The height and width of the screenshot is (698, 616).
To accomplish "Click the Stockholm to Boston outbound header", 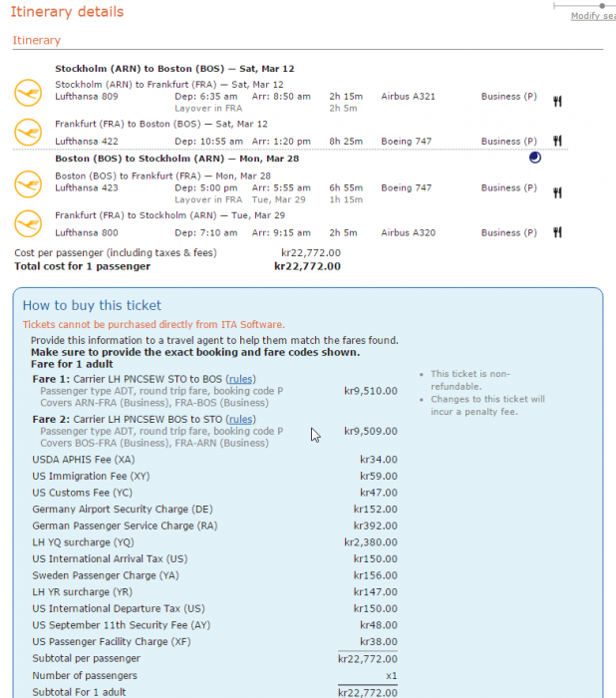I will coord(174,69).
